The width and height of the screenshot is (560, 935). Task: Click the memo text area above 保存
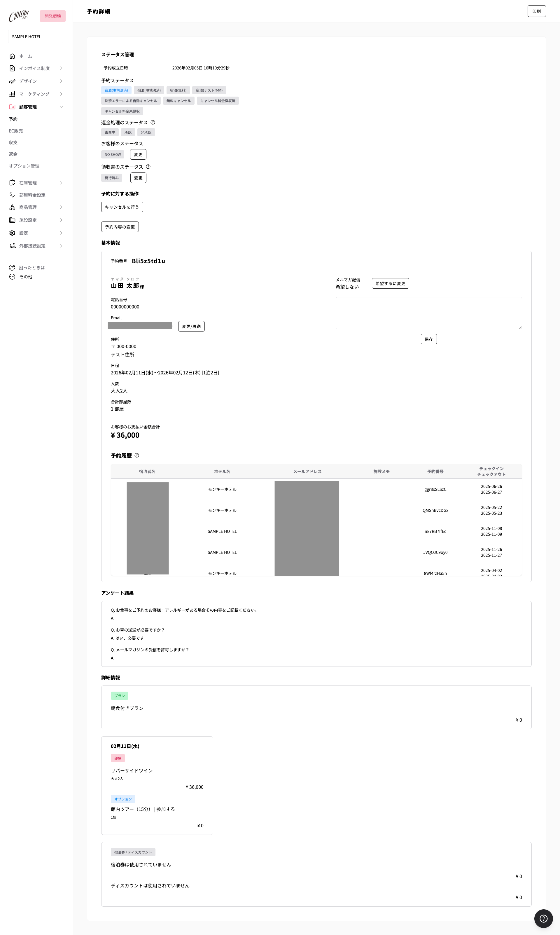pyautogui.click(x=428, y=313)
